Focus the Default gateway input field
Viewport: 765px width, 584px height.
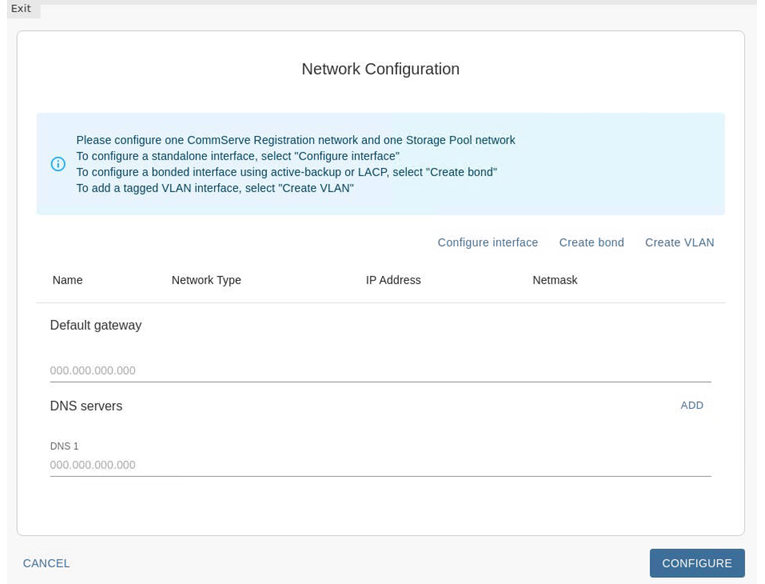pos(380,370)
